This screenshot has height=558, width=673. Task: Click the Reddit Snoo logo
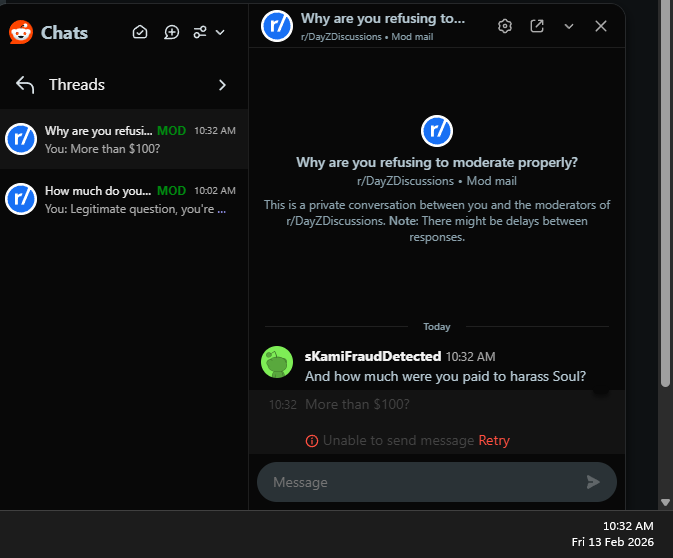point(21,32)
